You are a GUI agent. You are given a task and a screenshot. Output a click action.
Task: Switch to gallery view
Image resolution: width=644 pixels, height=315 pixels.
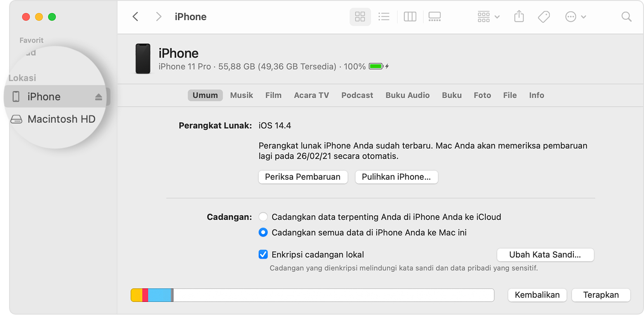pos(434,17)
